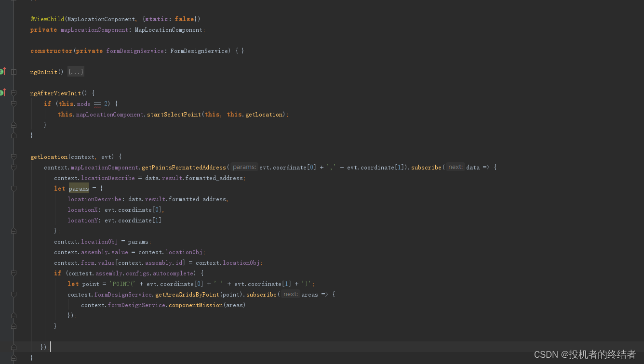Click implements gutter icon beside ngAfterViewInit
The image size is (644, 364).
pyautogui.click(x=1, y=93)
